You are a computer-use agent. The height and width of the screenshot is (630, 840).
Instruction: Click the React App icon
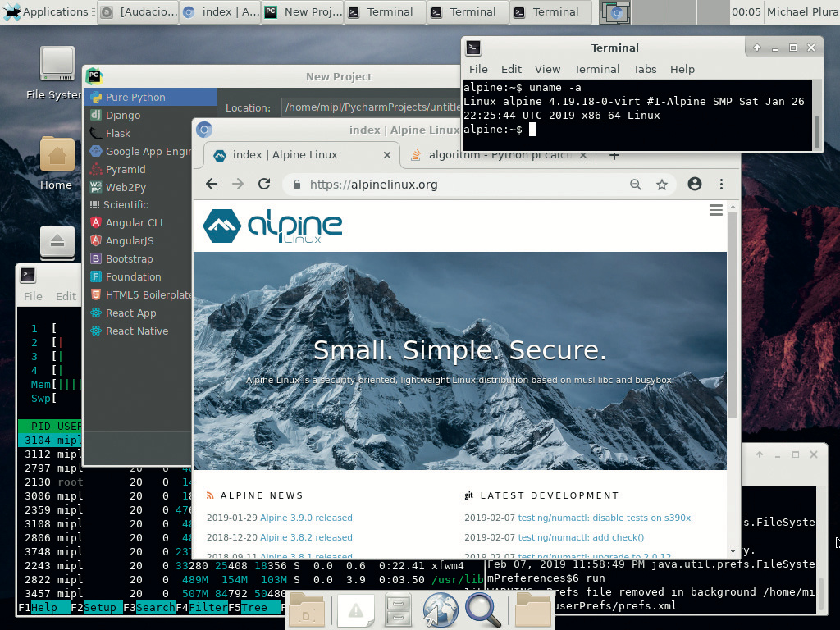(96, 313)
